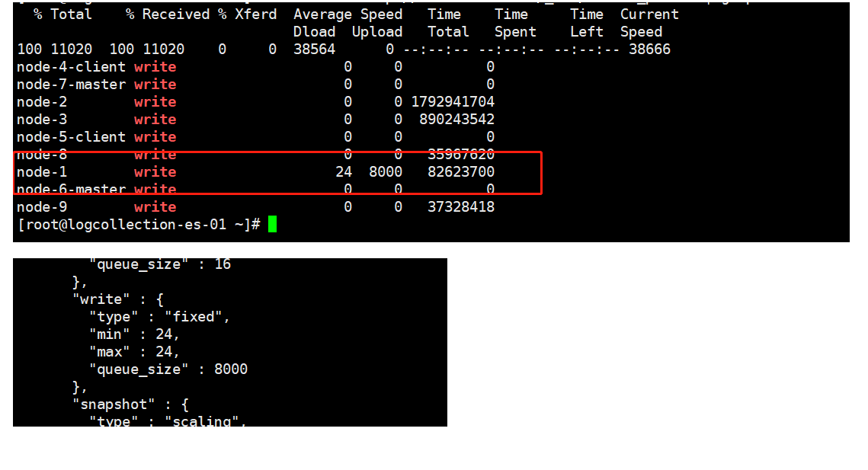Click the "min" : 24 line

[135, 334]
